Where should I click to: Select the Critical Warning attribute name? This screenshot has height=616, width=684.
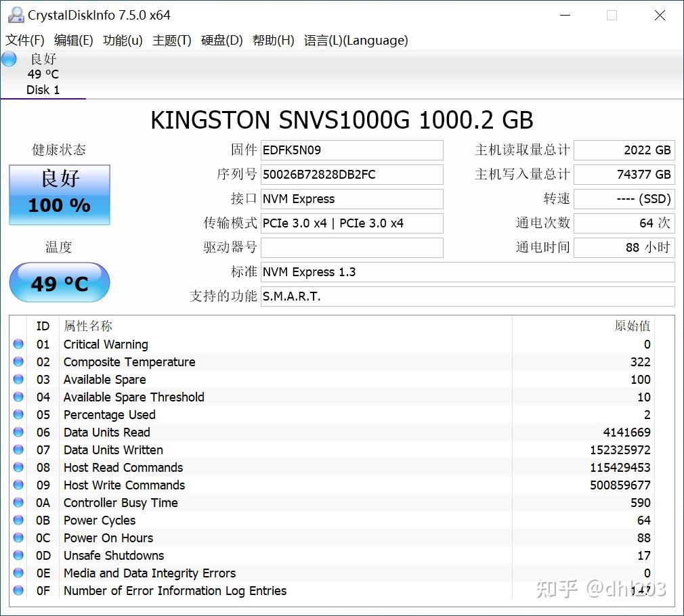click(x=106, y=345)
